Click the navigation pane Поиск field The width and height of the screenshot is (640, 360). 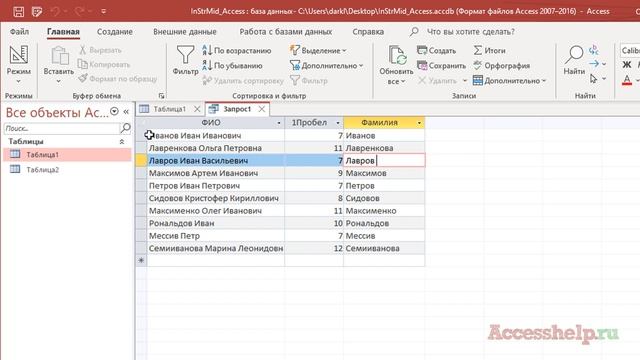tap(61, 128)
